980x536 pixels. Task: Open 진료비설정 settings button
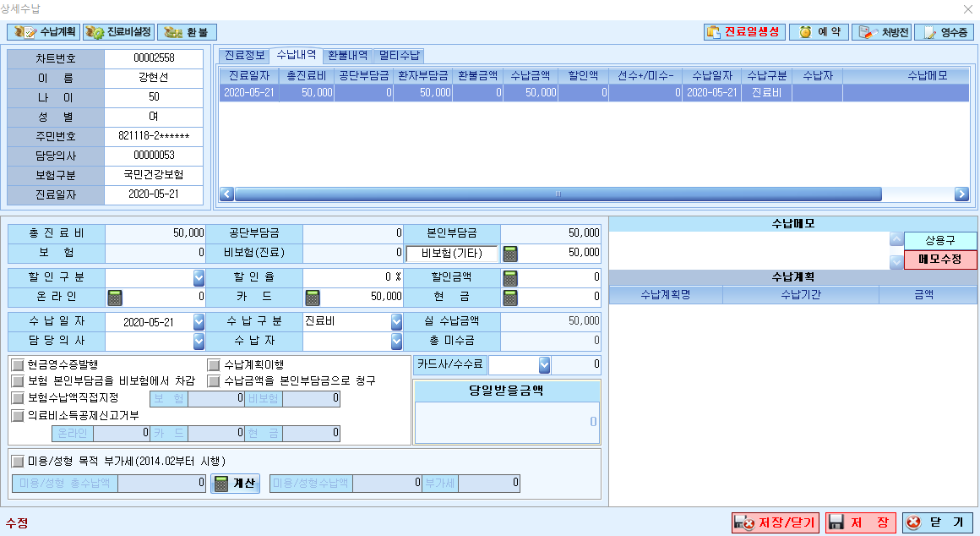click(119, 32)
